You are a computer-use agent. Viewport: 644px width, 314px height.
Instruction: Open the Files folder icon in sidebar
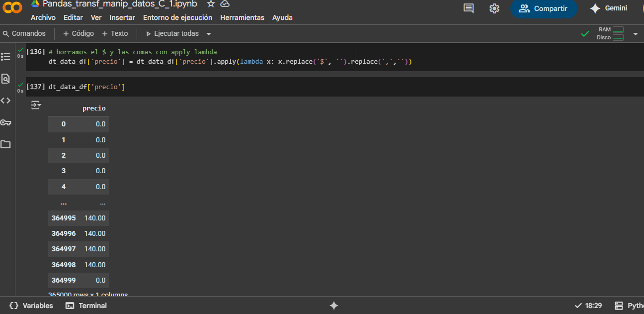coord(5,144)
